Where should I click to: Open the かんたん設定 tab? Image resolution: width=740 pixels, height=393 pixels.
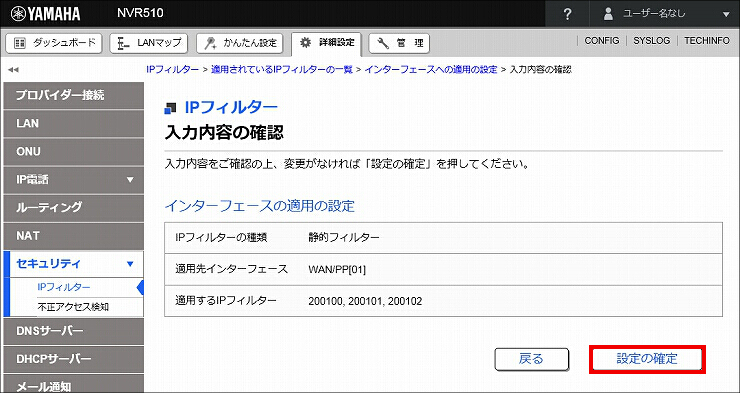[x=239, y=43]
